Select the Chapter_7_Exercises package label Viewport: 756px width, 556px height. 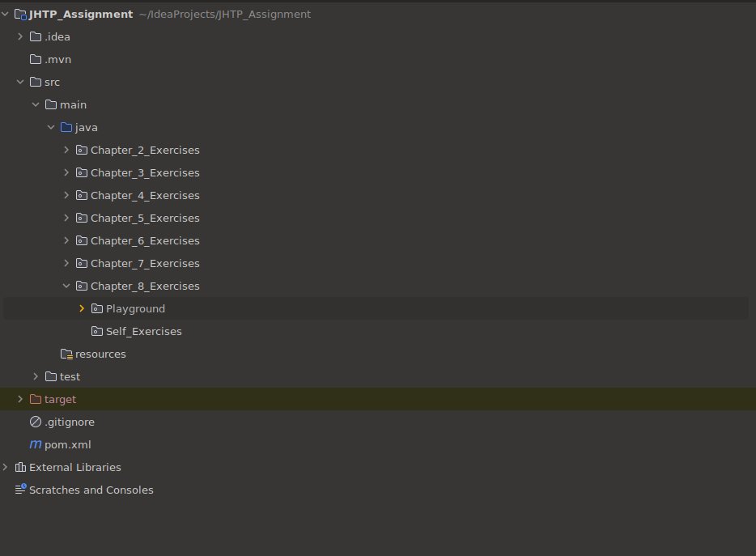coord(145,263)
